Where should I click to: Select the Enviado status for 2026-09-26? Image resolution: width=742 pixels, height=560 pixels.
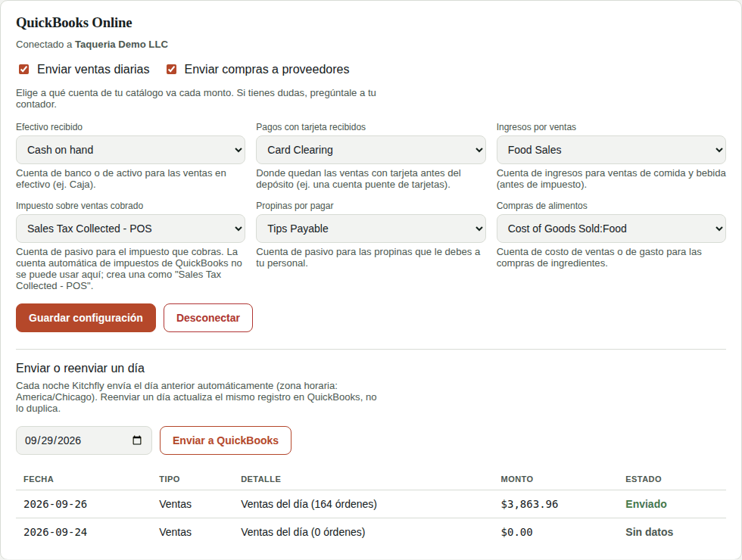[646, 504]
